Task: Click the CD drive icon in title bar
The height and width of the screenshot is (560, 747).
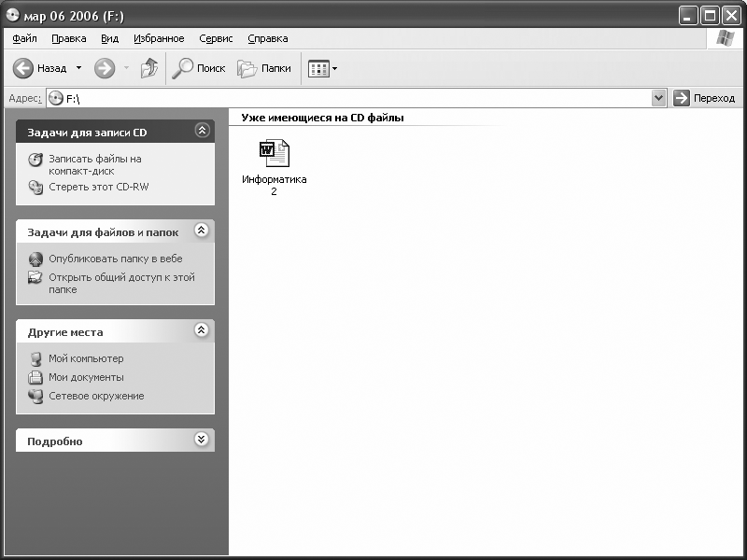Action: 13,16
